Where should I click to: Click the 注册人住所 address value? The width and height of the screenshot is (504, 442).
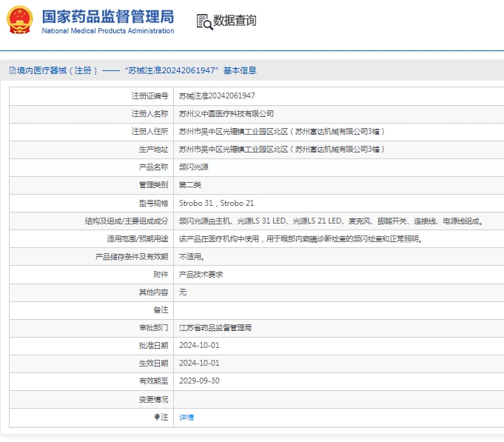[282, 132]
